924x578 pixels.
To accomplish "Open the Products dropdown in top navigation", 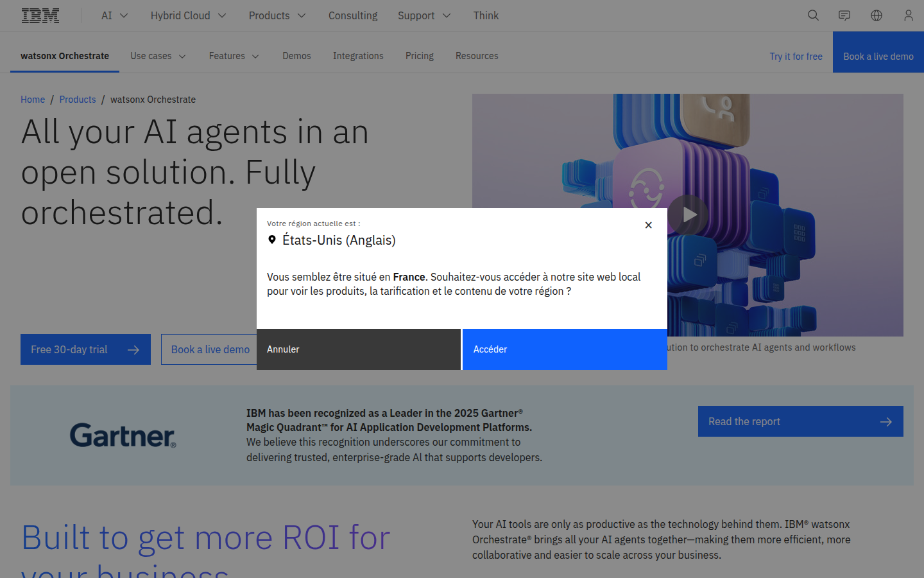I will pos(277,15).
